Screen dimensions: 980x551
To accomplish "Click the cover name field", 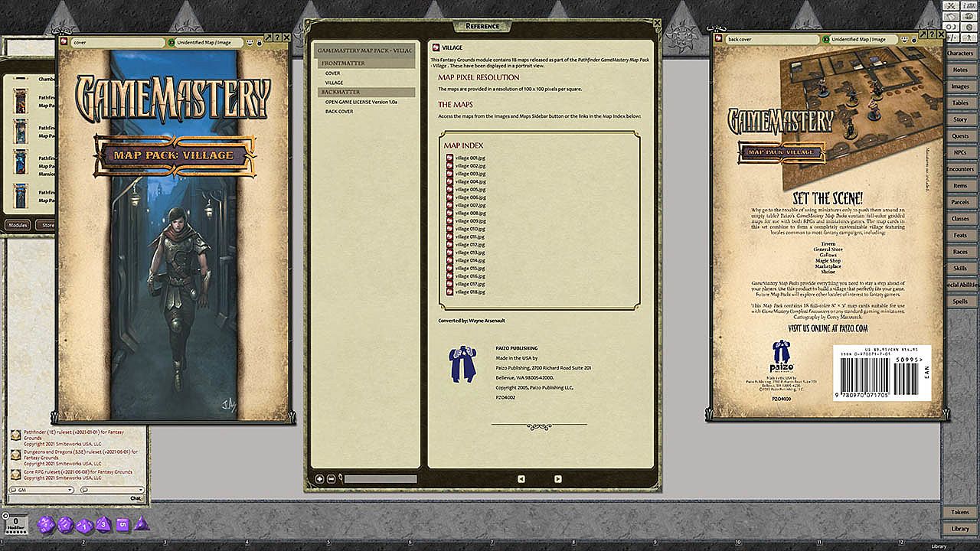I will [x=118, y=43].
